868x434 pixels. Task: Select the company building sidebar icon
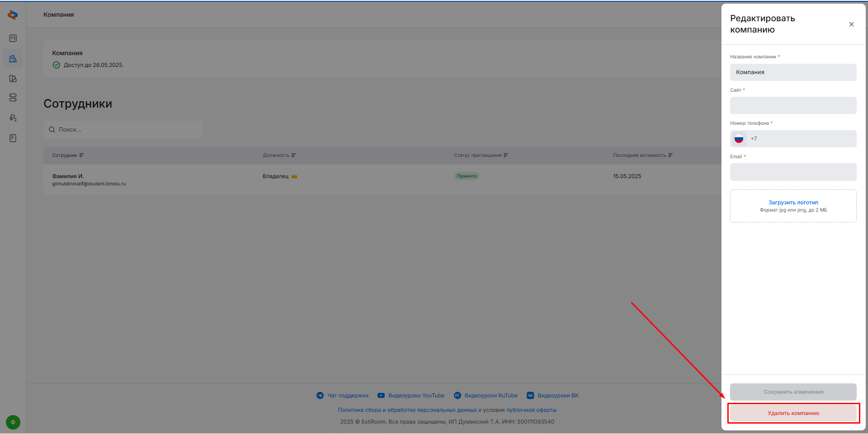(x=13, y=59)
